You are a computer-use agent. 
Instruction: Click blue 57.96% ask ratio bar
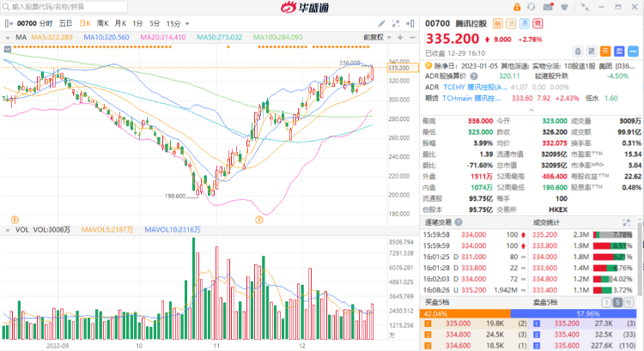tap(574, 313)
